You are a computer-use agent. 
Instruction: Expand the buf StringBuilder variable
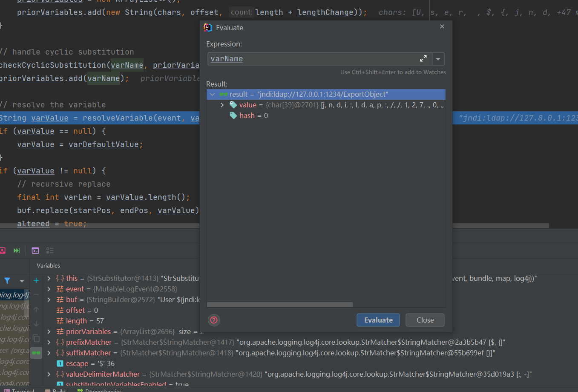[x=49, y=300]
